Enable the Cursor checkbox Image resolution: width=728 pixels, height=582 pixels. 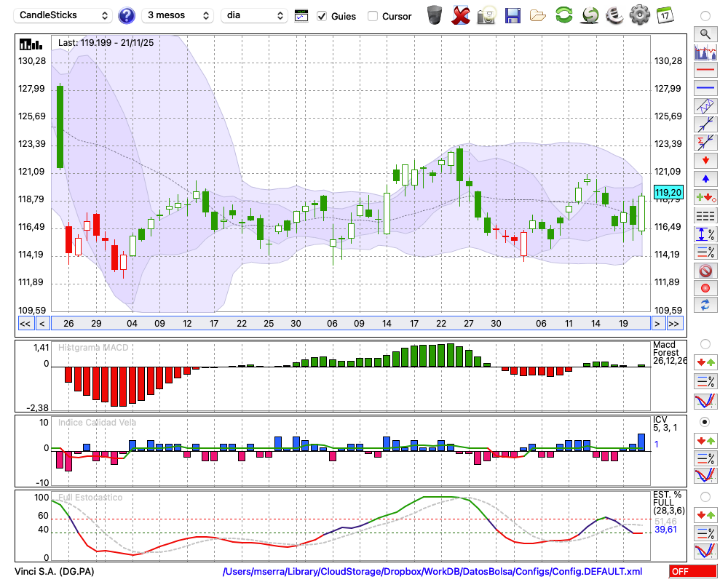click(372, 16)
